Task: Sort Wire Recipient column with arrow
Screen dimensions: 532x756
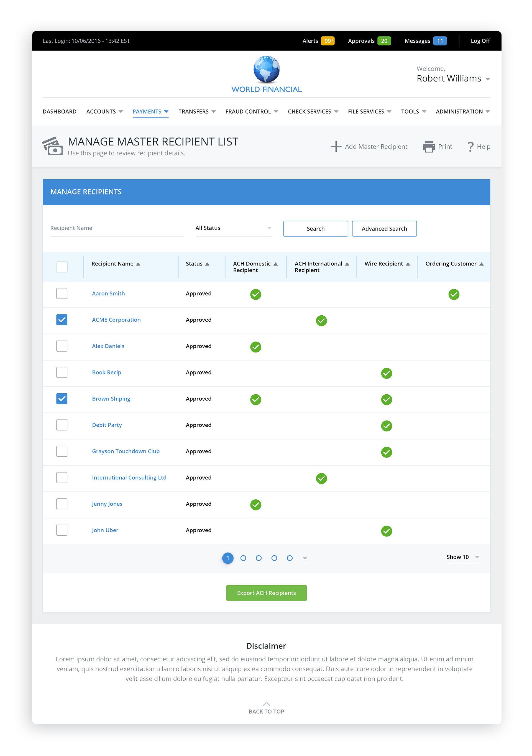Action: [408, 264]
